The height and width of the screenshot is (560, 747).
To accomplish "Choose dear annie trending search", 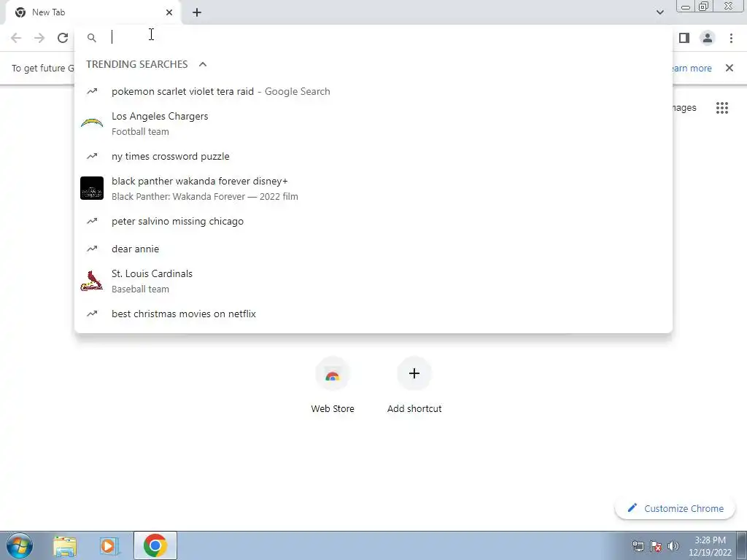I will pyautogui.click(x=373, y=249).
